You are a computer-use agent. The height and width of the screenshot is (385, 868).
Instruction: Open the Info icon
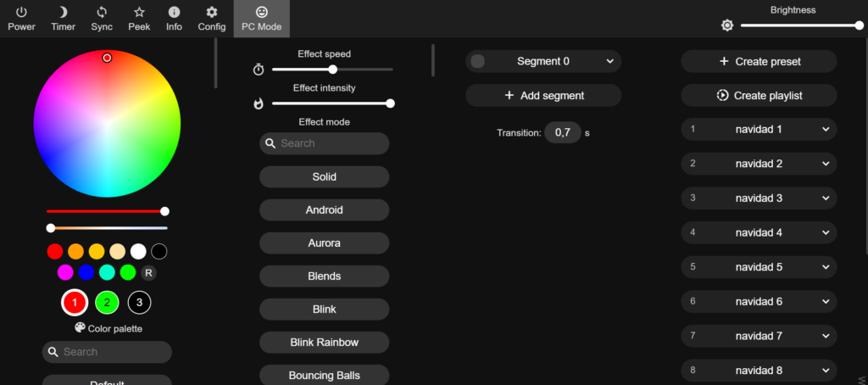(x=174, y=12)
